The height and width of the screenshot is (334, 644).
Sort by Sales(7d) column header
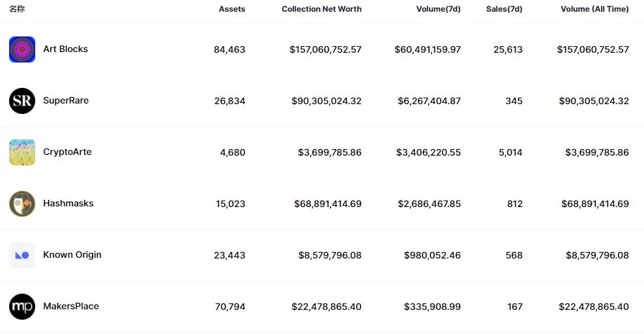504,9
